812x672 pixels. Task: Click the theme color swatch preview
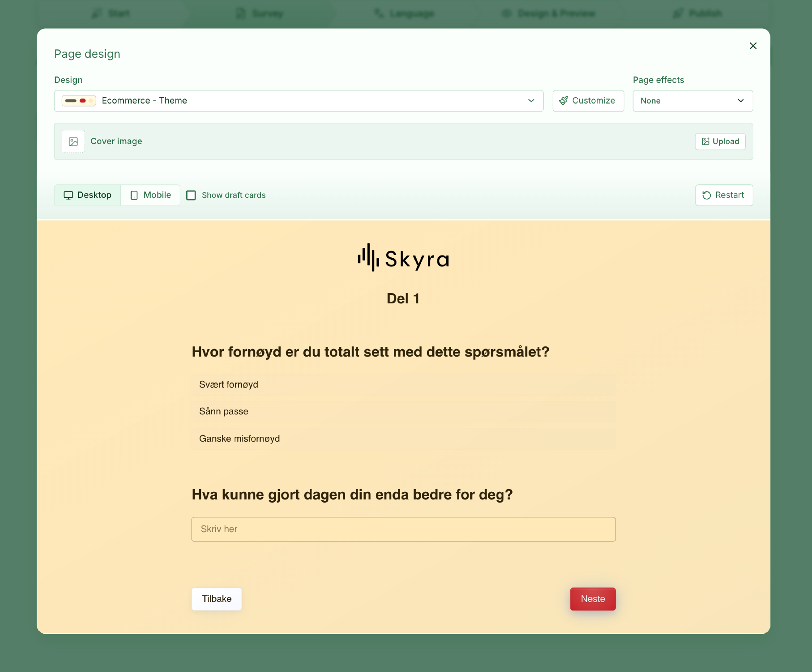[x=79, y=101]
